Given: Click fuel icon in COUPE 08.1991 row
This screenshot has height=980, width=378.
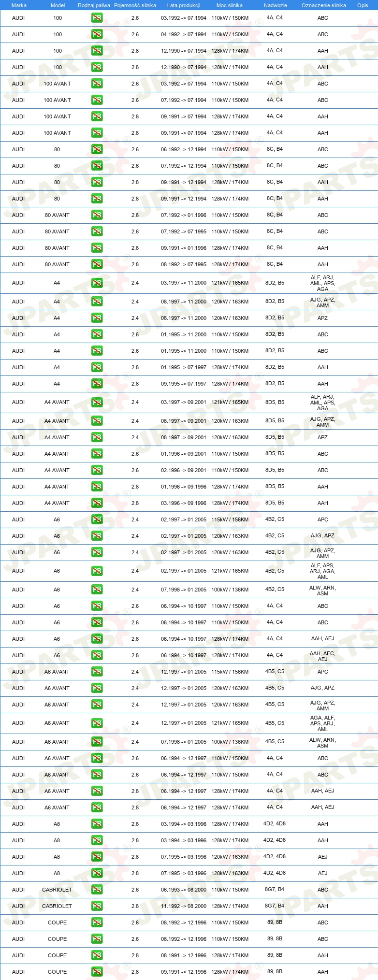Looking at the screenshot, I should coord(97,955).
